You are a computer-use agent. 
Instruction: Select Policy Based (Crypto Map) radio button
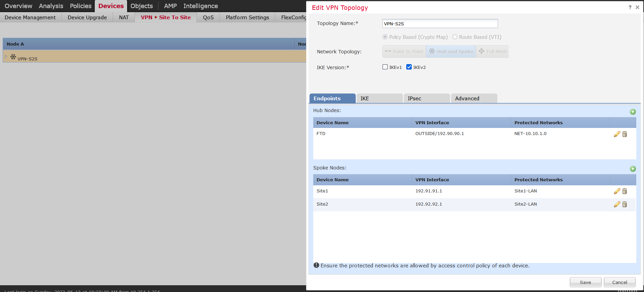click(x=385, y=37)
